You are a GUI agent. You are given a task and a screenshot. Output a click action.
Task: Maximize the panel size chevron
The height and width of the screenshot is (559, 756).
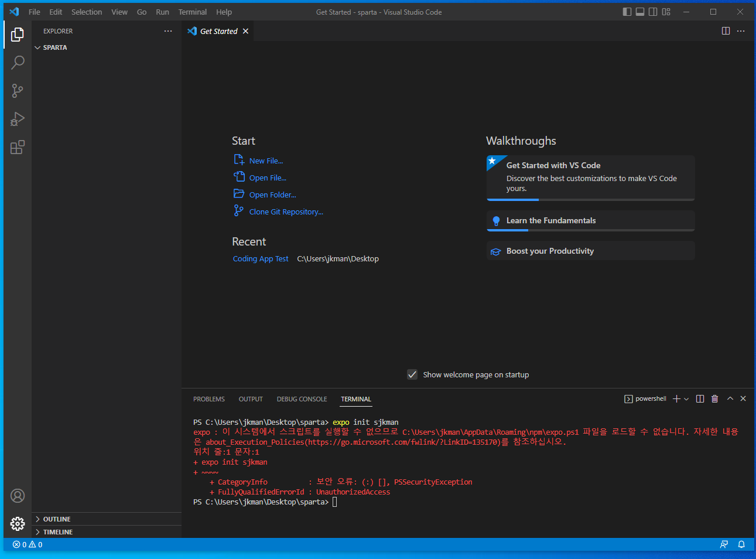[x=730, y=398]
